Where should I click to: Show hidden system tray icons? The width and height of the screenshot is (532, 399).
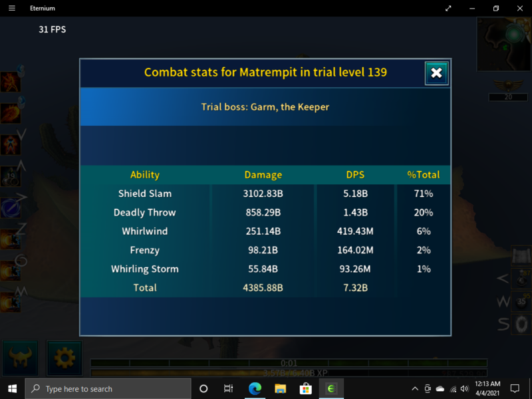(x=415, y=388)
